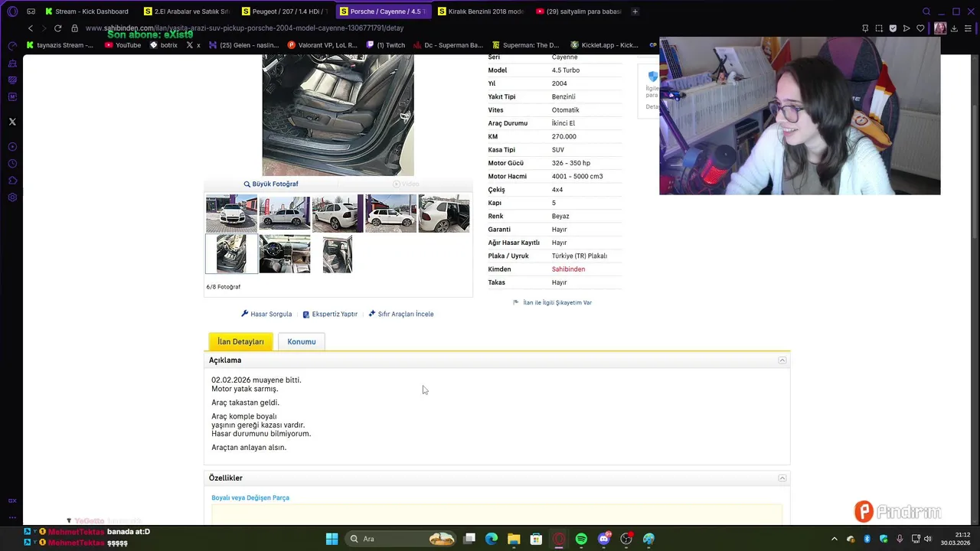Viewport: 980px width, 551px height.
Task: Collapse the Açıklama section
Action: click(782, 360)
